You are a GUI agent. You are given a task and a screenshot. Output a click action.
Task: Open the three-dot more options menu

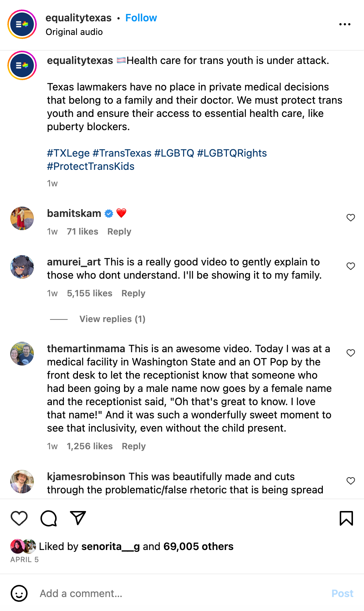(x=345, y=24)
